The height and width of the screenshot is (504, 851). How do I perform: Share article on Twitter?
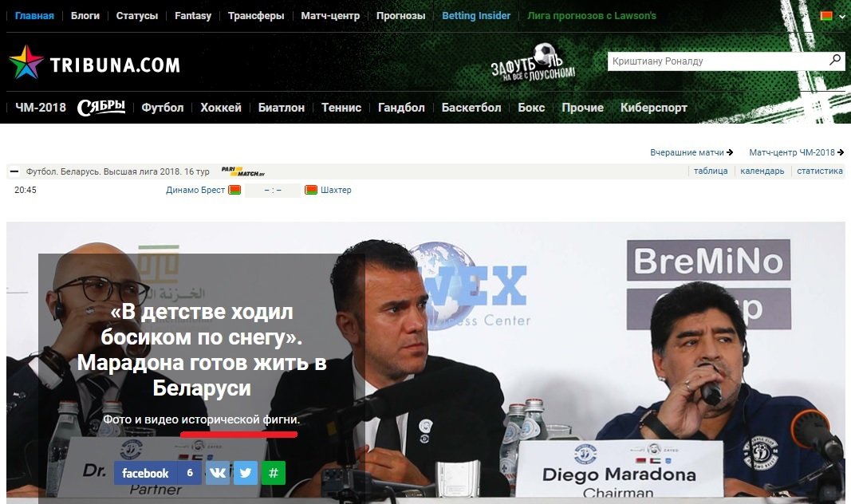(x=246, y=473)
